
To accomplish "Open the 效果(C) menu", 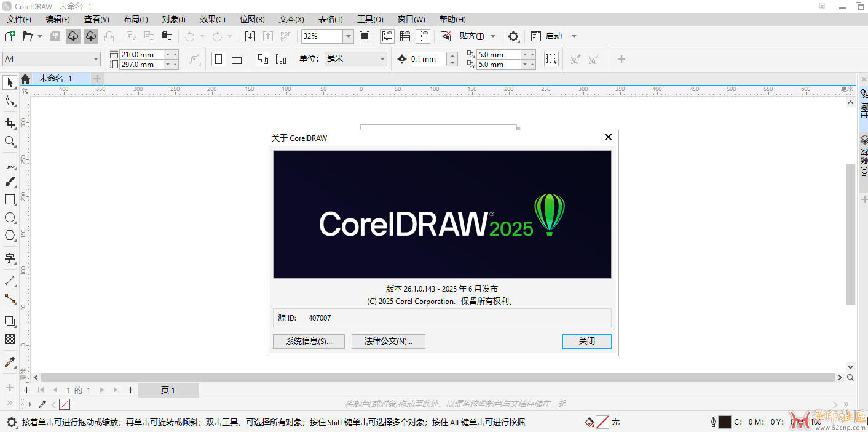I will pyautogui.click(x=213, y=19).
